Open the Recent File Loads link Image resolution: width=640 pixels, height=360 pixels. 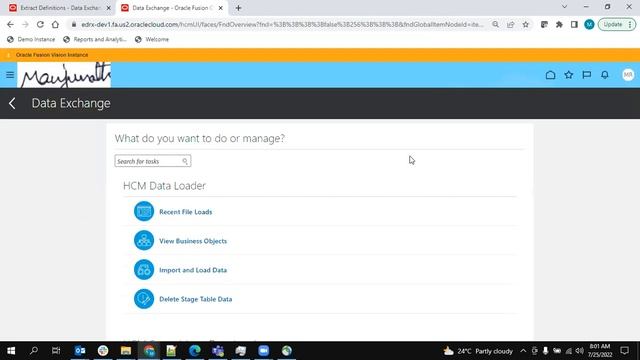(x=186, y=212)
